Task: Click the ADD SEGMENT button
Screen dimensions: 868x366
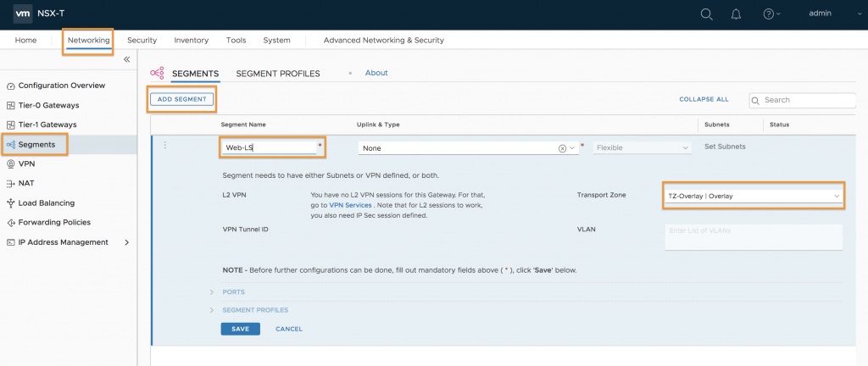Action: pyautogui.click(x=181, y=99)
